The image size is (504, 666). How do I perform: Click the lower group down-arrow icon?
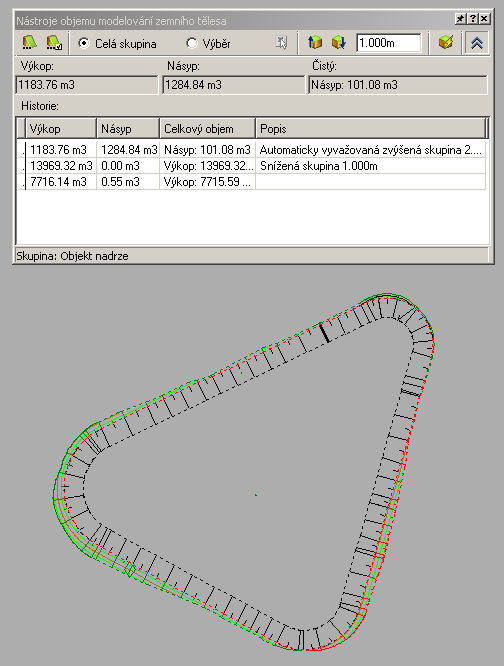coord(338,43)
